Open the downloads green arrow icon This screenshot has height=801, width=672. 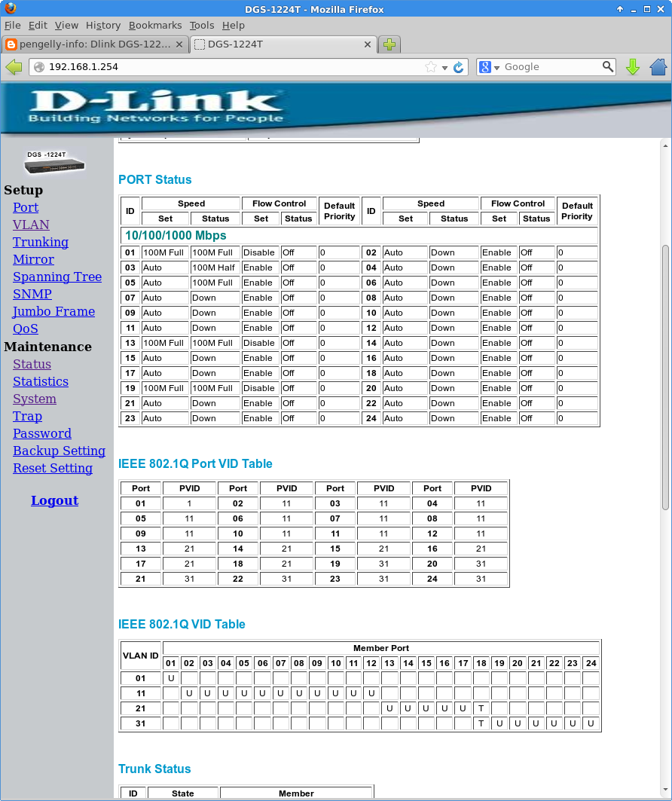[633, 67]
